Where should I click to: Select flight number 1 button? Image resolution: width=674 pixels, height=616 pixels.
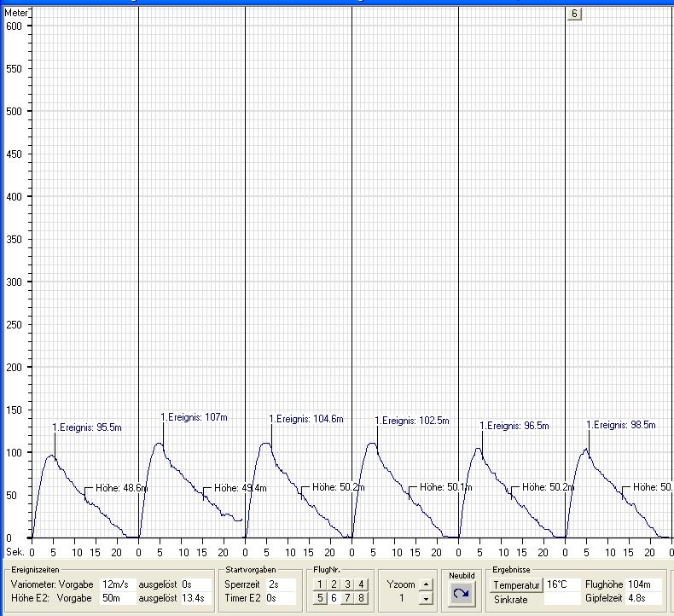tap(320, 584)
